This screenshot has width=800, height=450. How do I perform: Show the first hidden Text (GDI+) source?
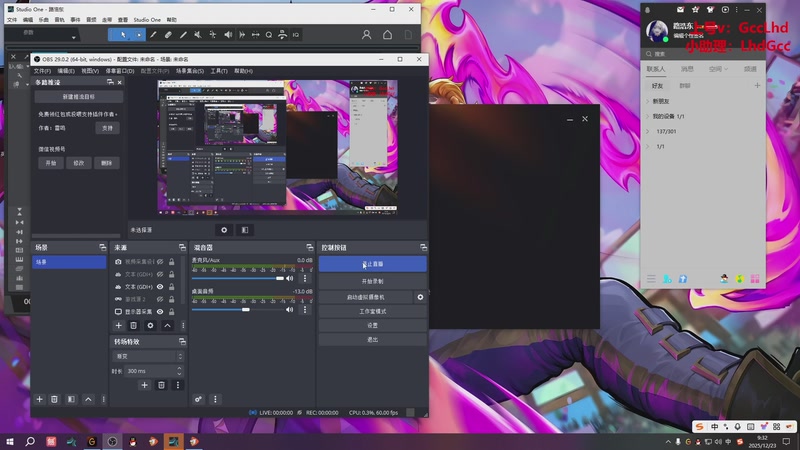[x=160, y=274]
